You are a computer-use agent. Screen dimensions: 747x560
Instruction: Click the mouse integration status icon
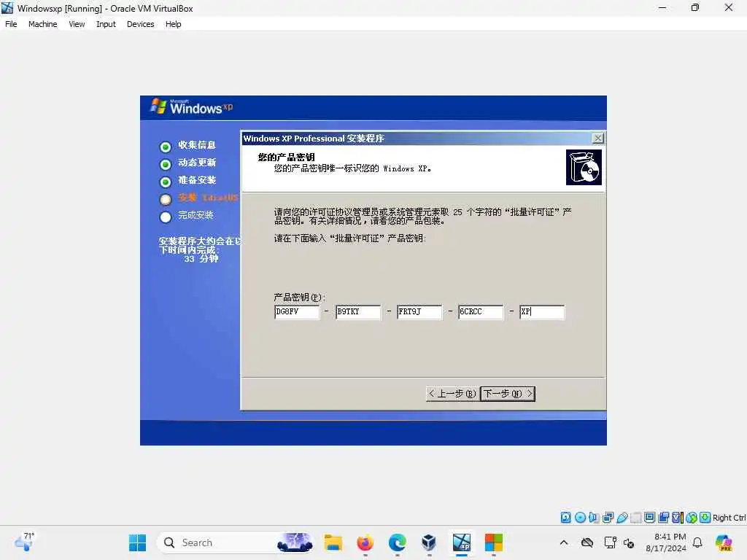(x=692, y=517)
